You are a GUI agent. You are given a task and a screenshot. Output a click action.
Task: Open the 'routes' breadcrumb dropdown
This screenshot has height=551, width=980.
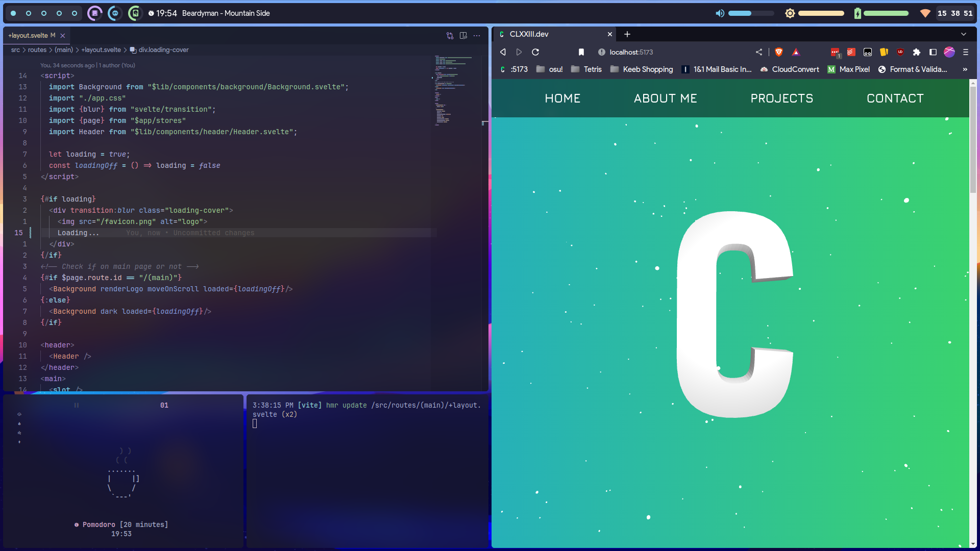click(x=37, y=50)
